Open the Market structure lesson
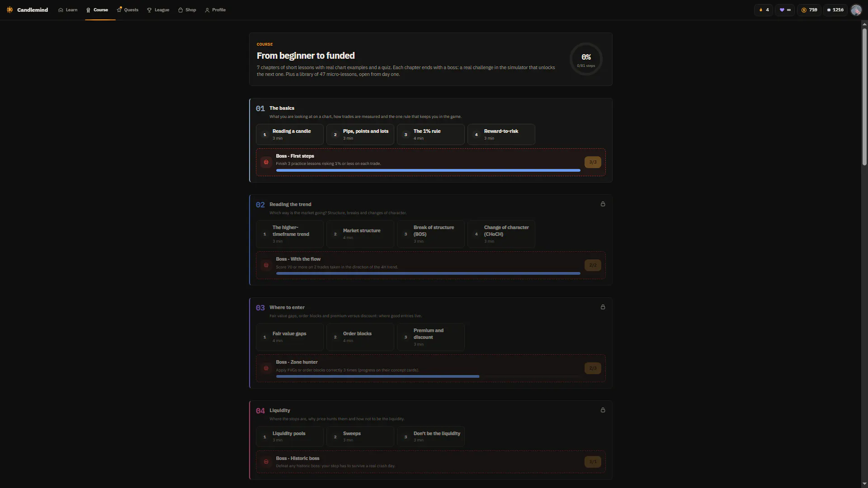The height and width of the screenshot is (488, 868). [360, 234]
